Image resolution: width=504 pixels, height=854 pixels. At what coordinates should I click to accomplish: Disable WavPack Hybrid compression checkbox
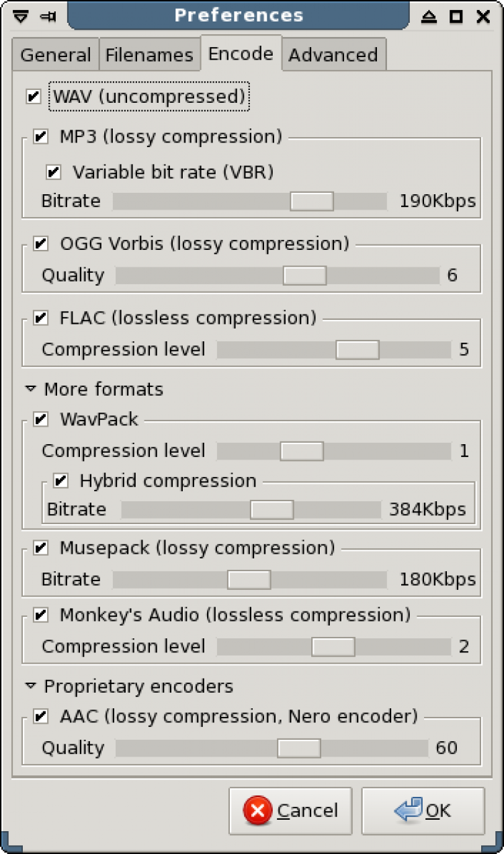point(61,480)
